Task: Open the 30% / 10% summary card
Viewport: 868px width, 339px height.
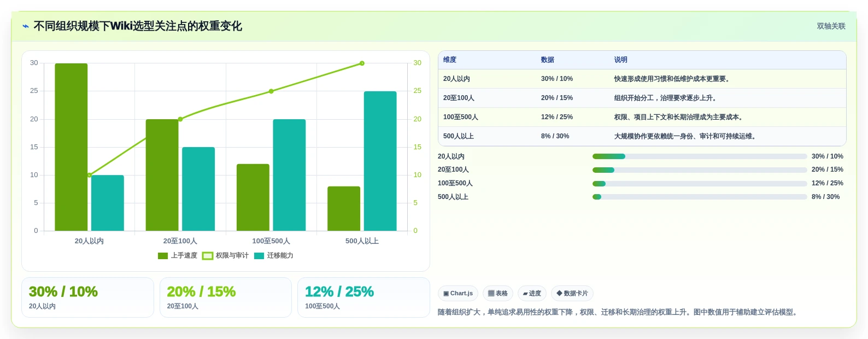Action: (87, 297)
